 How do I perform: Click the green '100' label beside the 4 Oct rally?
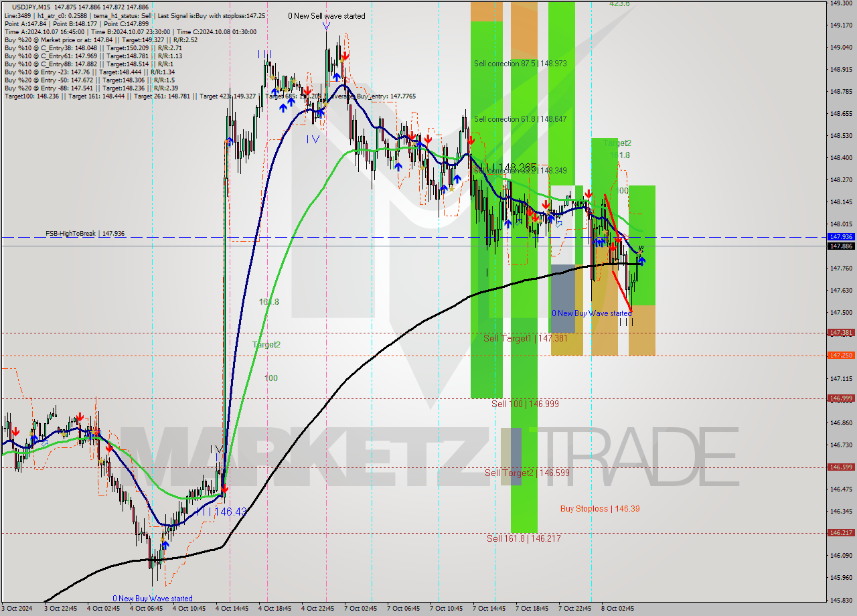pyautogui.click(x=270, y=378)
